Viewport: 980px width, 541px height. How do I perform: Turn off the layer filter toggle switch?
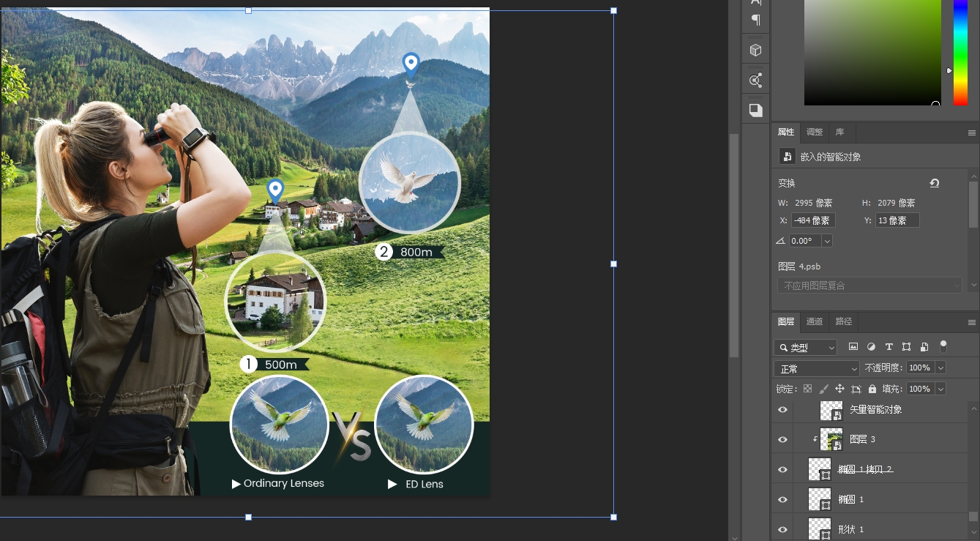coord(943,346)
